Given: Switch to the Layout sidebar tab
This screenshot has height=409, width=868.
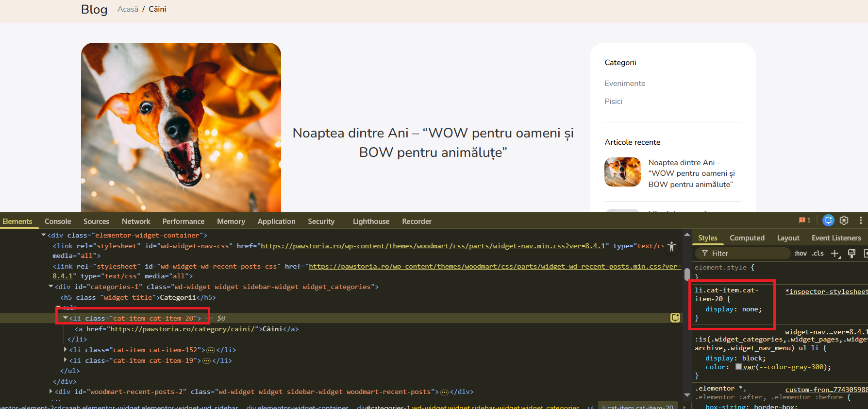Looking at the screenshot, I should (x=788, y=238).
